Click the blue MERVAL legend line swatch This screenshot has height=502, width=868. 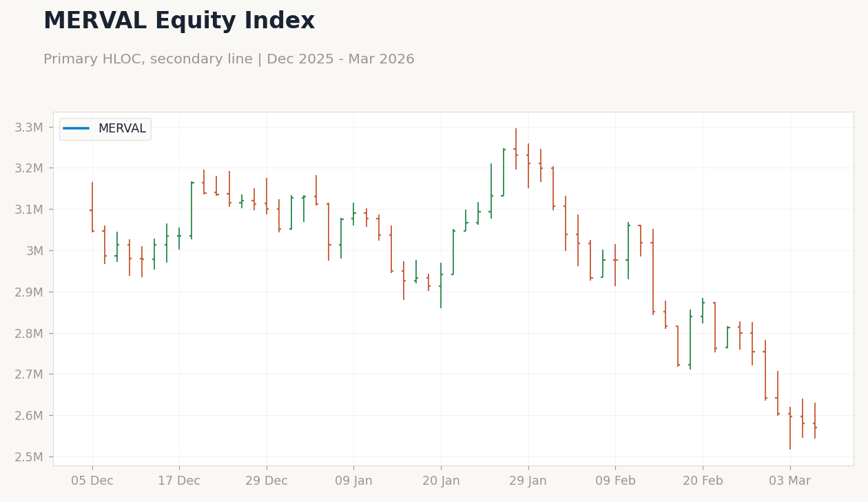pyautogui.click(x=76, y=129)
